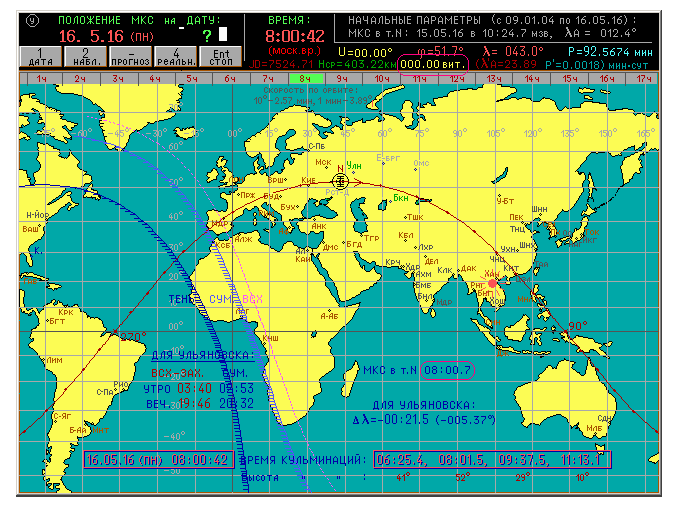Image resolution: width=679 pixels, height=510 pixels.
Task: Click the 'А-Аб' Addis Ababa label
Action: [329, 316]
